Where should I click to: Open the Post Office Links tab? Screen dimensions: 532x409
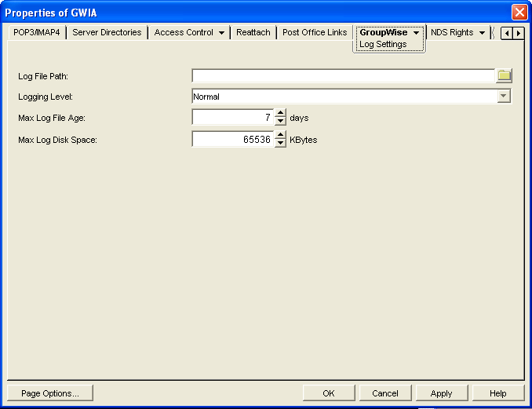pyautogui.click(x=315, y=32)
